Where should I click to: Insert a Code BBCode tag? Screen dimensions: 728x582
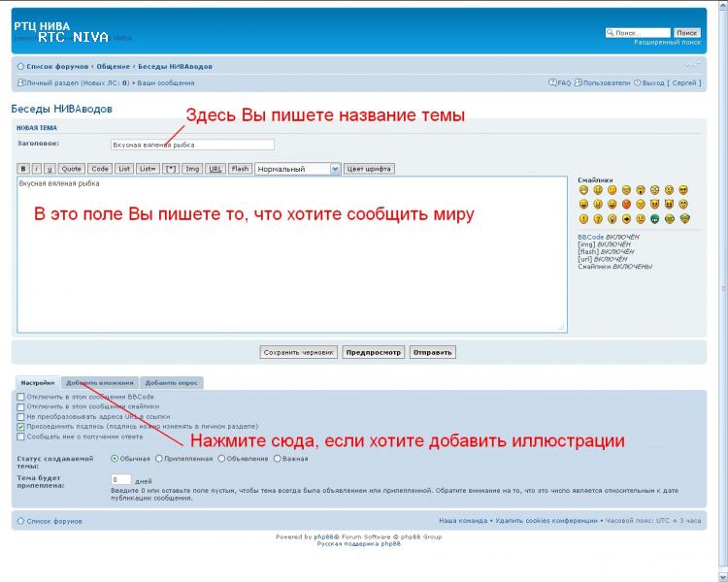[x=99, y=169]
